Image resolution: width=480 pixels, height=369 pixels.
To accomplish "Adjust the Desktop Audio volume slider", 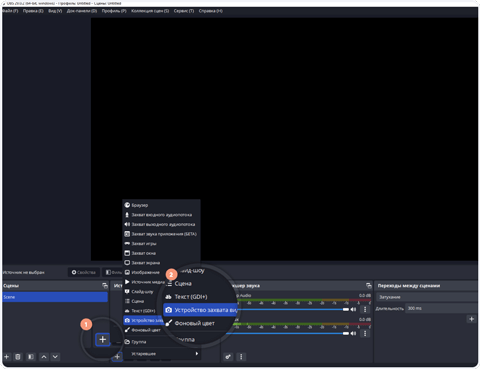I will tap(291, 309).
